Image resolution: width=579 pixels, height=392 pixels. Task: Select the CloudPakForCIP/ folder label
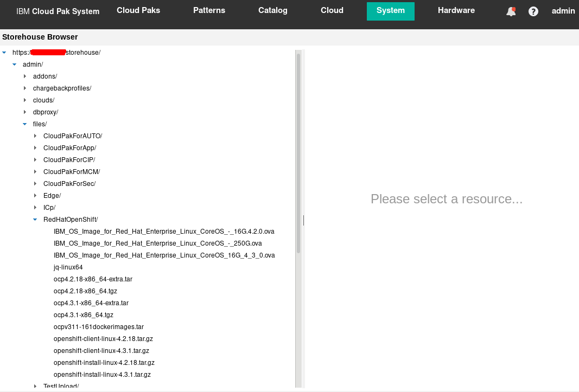[x=69, y=160]
